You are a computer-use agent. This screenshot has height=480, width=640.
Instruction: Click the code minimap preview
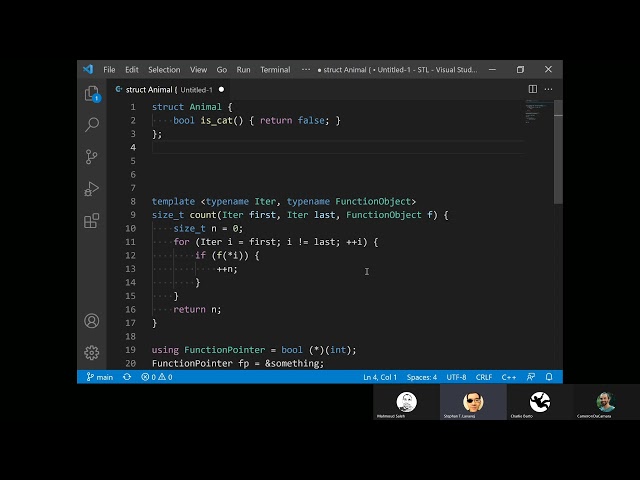coord(538,111)
